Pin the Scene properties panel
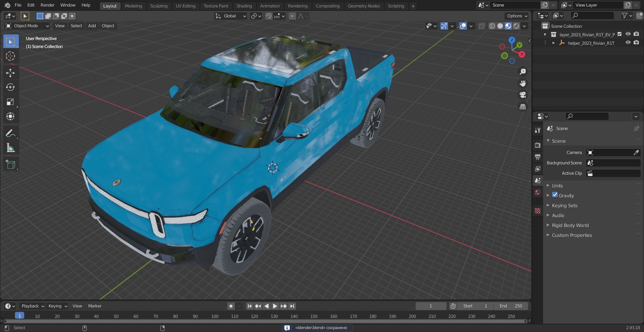 [x=636, y=129]
